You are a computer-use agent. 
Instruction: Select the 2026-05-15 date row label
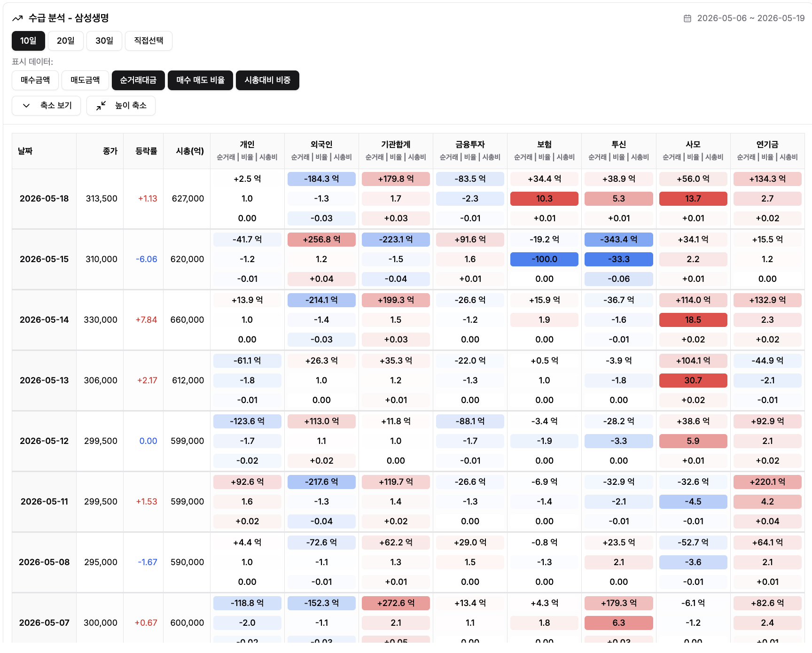pyautogui.click(x=44, y=259)
